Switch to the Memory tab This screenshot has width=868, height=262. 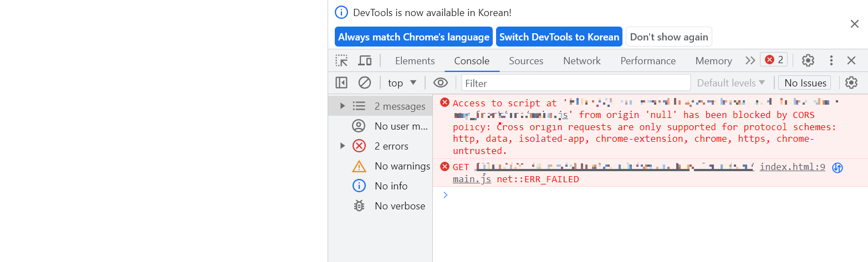click(x=713, y=61)
